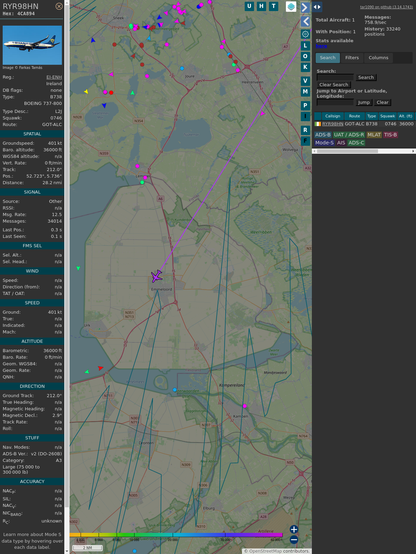The height and width of the screenshot is (554, 416).
Task: Click the aircraft search input field
Action: [x=335, y=77]
